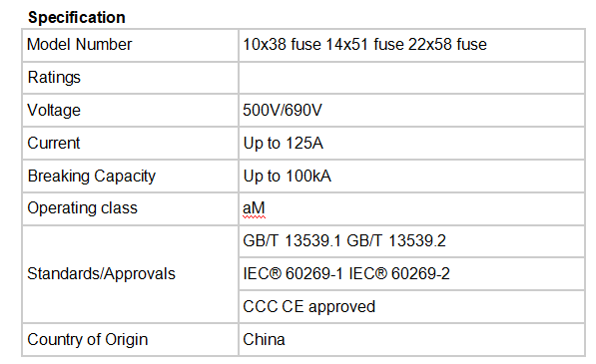Image resolution: width=596 pixels, height=364 pixels.
Task: Select the Breaking Capacity label
Action: point(92,177)
